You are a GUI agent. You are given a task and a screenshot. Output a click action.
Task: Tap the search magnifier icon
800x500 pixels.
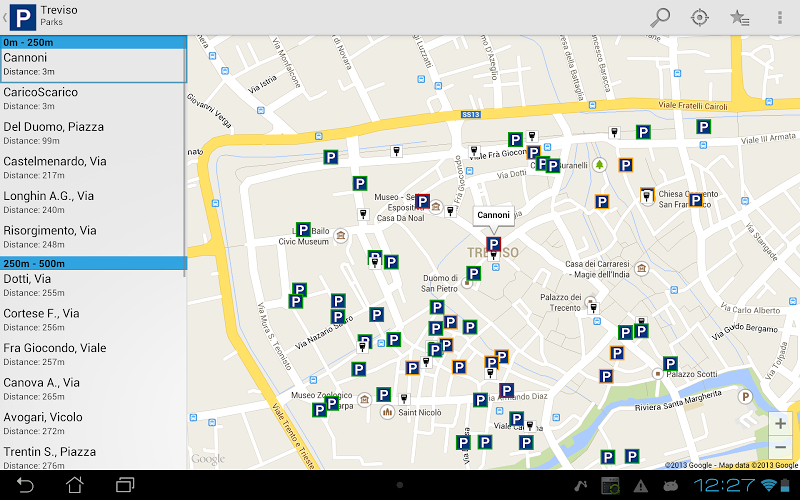click(660, 17)
